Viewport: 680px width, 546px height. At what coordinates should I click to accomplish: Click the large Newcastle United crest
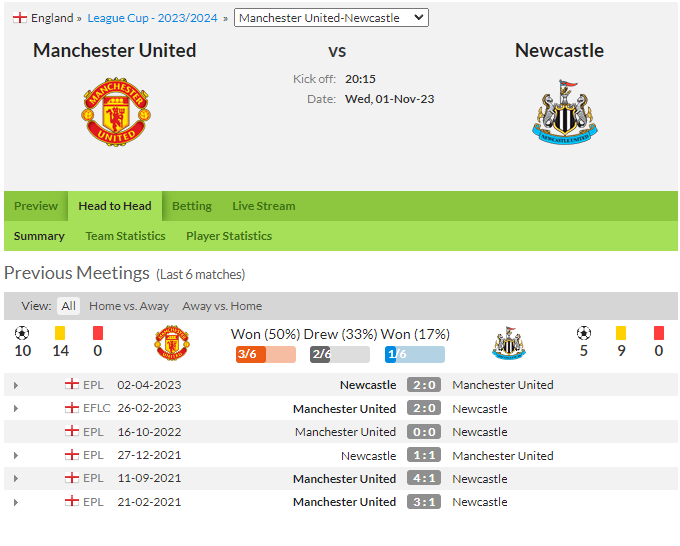[565, 111]
